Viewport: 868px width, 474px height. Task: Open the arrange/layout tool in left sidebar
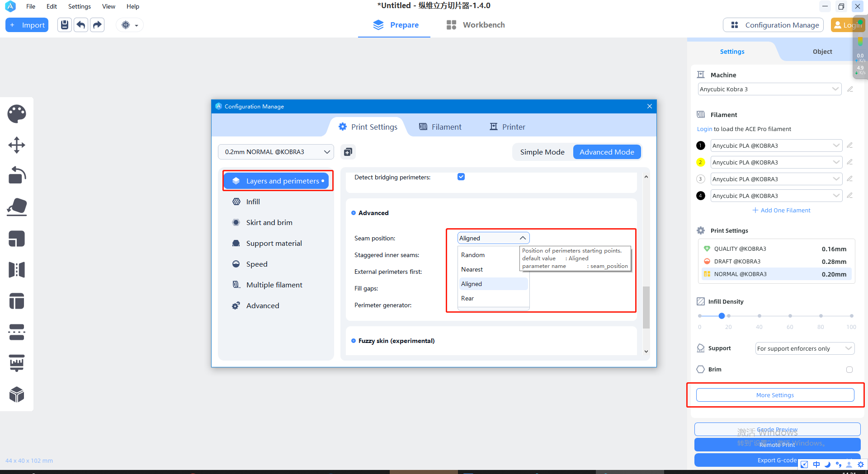coord(17,301)
